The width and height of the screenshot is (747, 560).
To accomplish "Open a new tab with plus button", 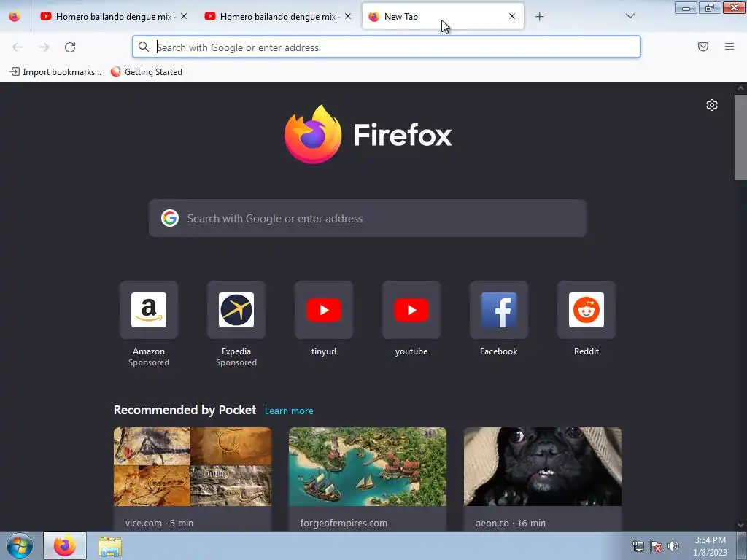I will click(x=539, y=17).
